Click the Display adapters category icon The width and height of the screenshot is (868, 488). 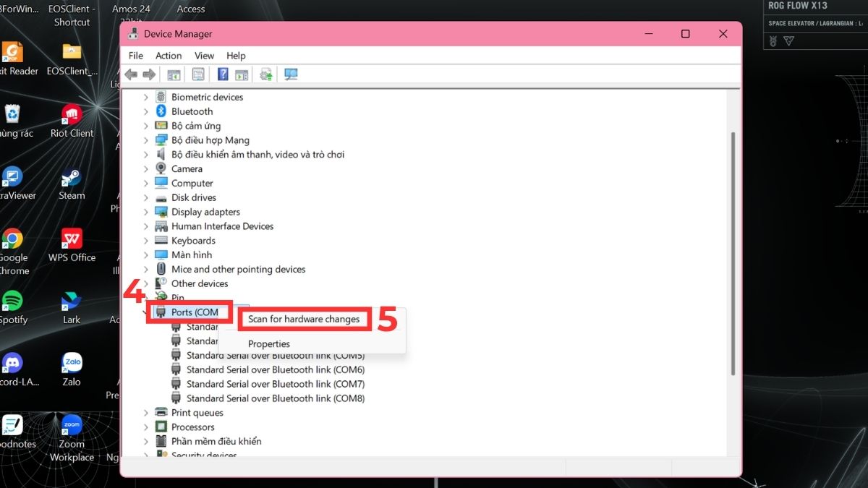(161, 212)
